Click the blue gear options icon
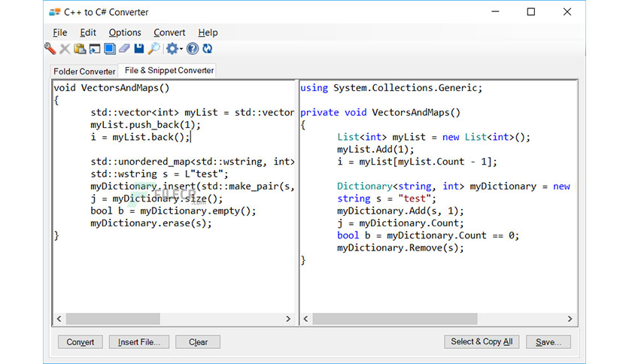 [172, 49]
